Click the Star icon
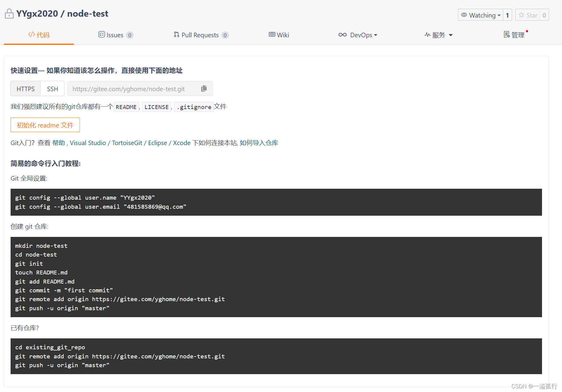Screen dimensions: 562x392 pos(521,15)
